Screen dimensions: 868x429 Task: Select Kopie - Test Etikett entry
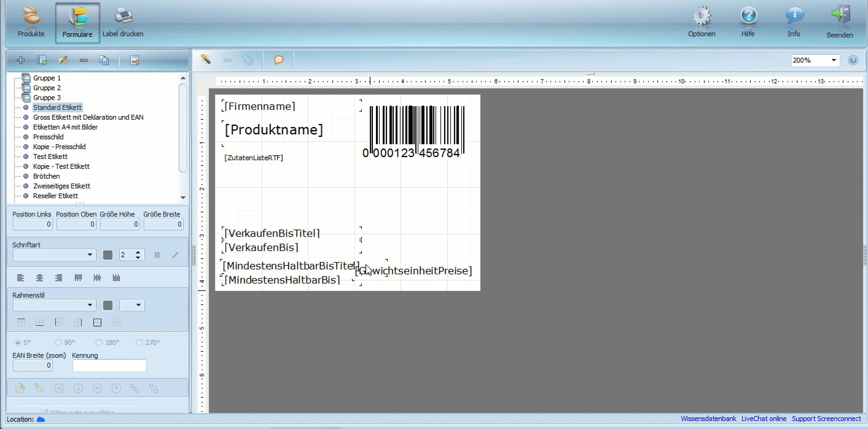(x=61, y=166)
